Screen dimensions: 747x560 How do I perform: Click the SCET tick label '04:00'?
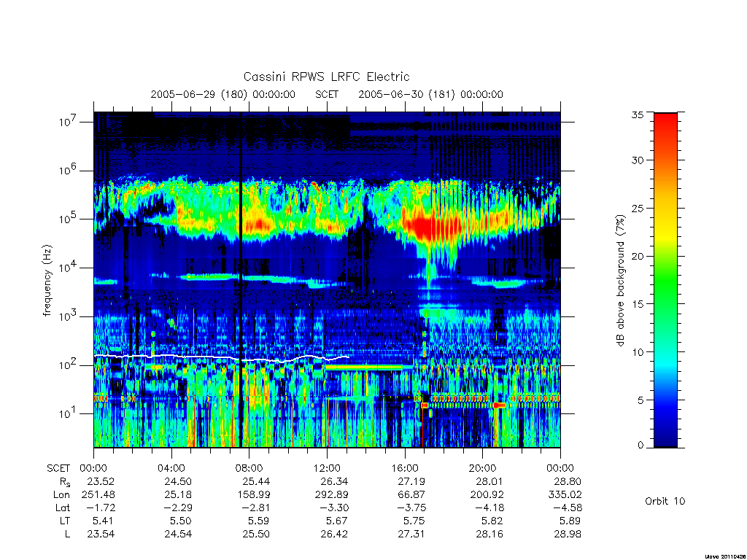pos(171,468)
